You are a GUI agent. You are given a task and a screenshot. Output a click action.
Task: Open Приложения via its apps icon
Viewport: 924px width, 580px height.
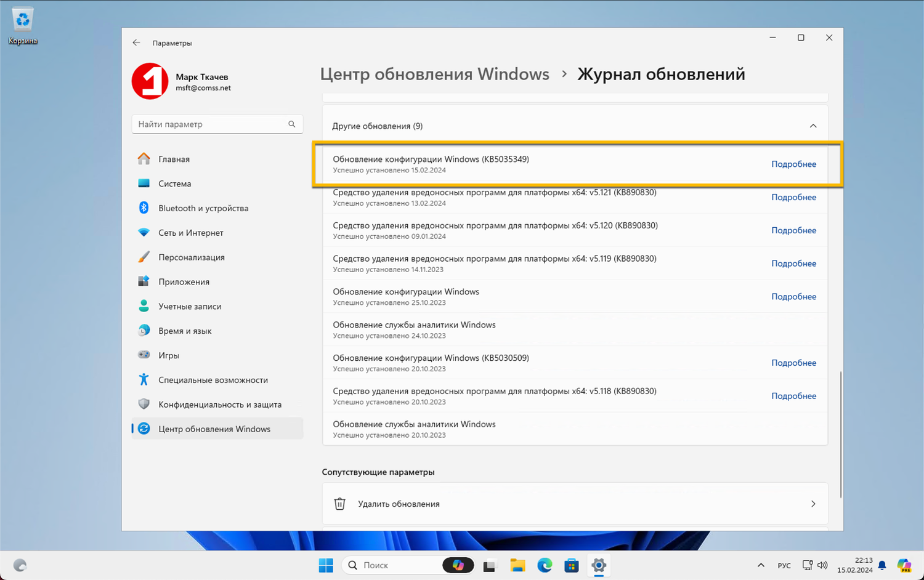144,281
